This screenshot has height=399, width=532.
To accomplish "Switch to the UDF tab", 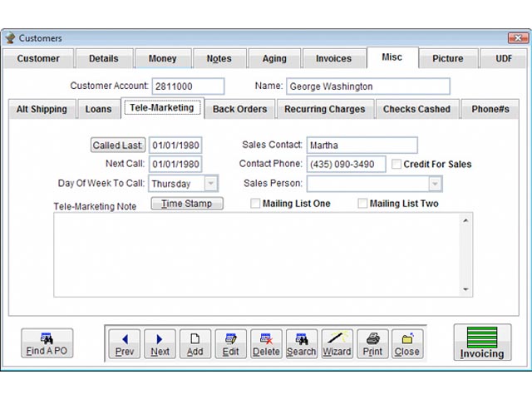I will [504, 58].
